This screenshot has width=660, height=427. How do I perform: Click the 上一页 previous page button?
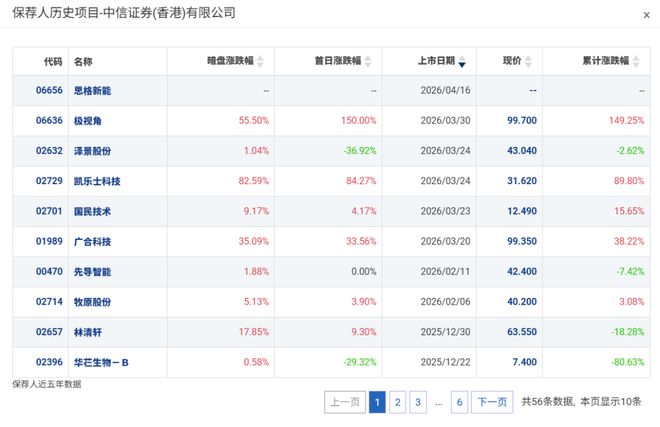[344, 402]
